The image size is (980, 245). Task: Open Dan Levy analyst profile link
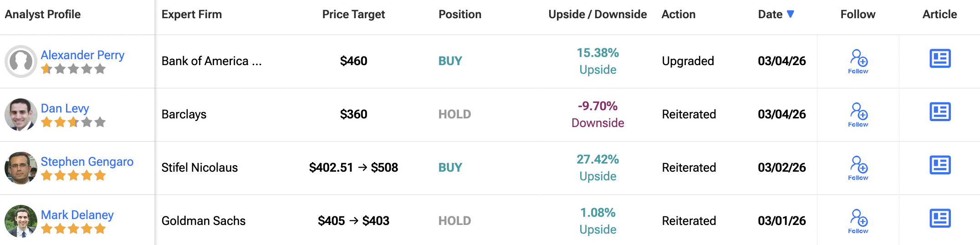65,108
